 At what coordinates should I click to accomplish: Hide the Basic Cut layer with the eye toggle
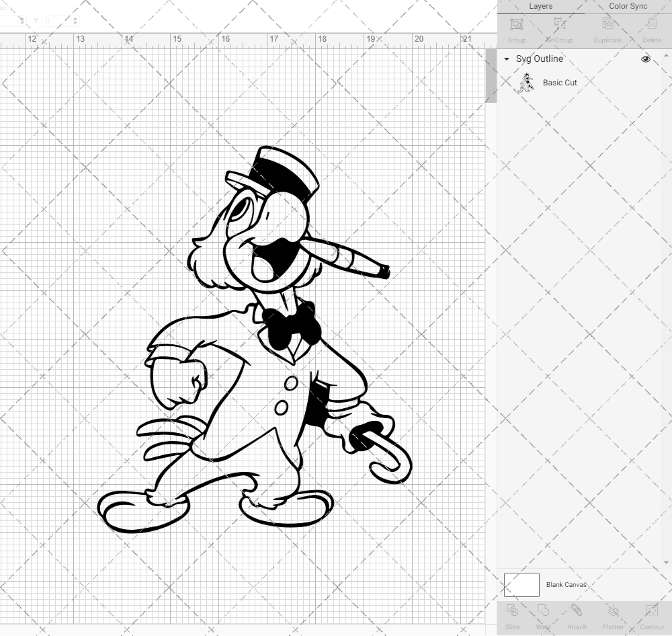pos(645,83)
